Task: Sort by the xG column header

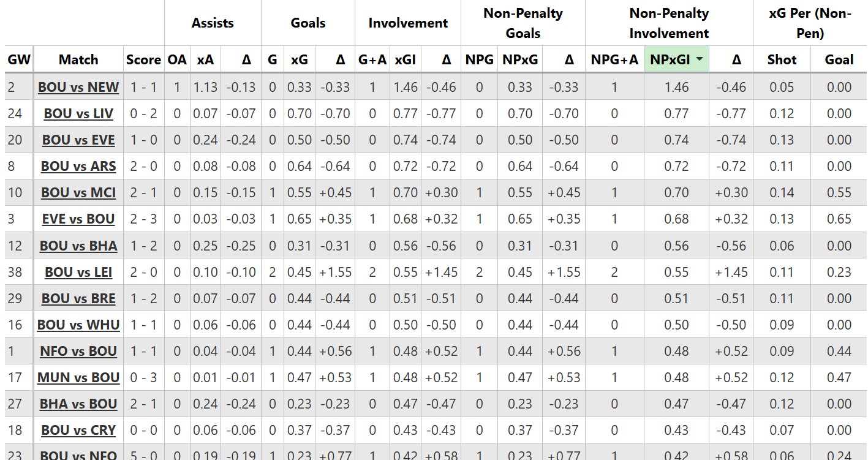Action: (299, 59)
